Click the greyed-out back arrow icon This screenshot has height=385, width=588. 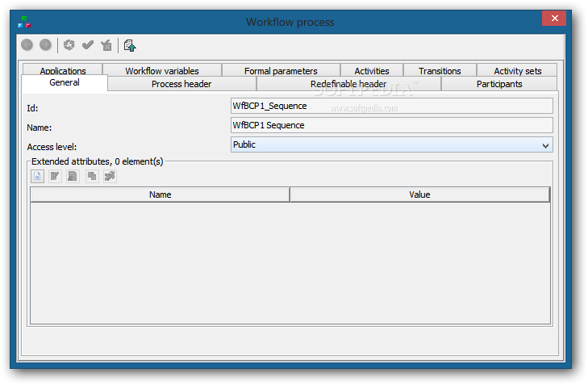[x=27, y=45]
